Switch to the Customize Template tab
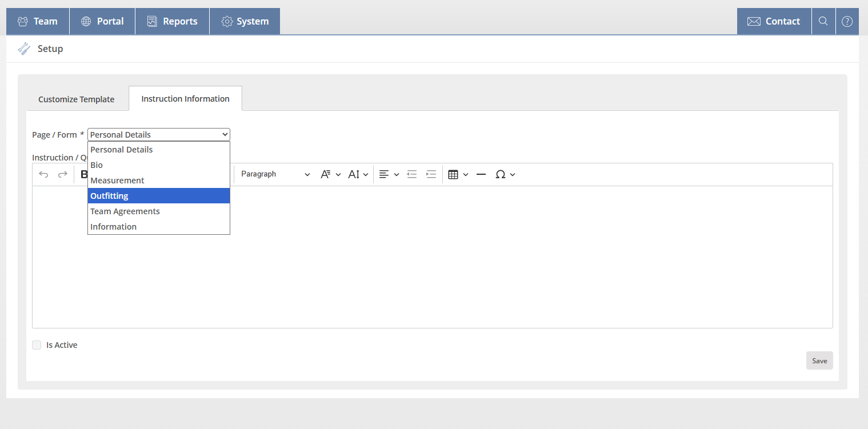This screenshot has height=429, width=868. 76,99
